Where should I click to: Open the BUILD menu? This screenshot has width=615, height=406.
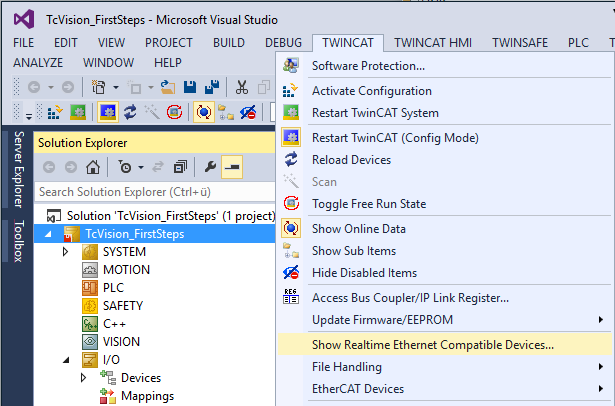pyautogui.click(x=229, y=43)
